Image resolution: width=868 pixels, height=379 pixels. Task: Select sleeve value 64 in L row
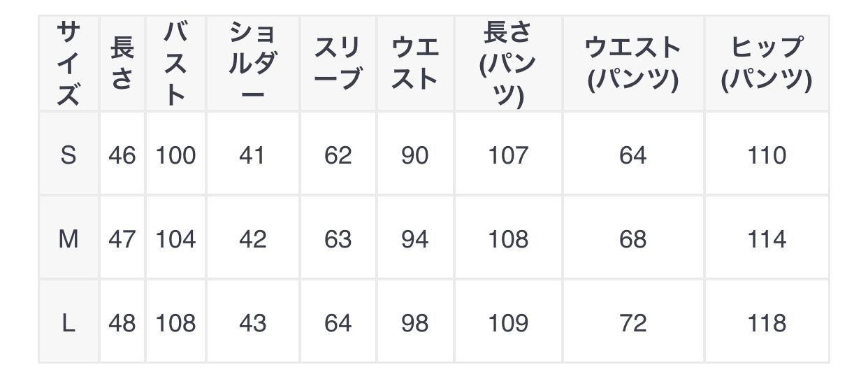pos(338,323)
